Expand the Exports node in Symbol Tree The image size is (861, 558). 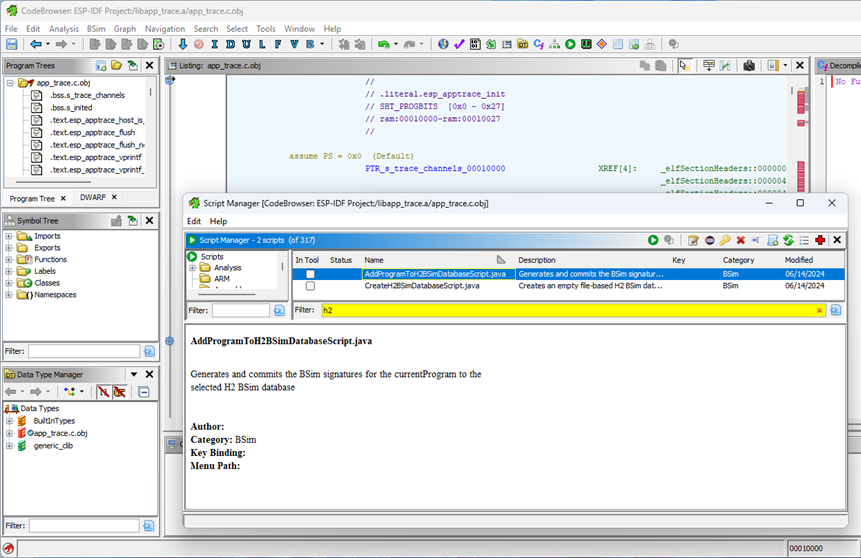[x=9, y=248]
